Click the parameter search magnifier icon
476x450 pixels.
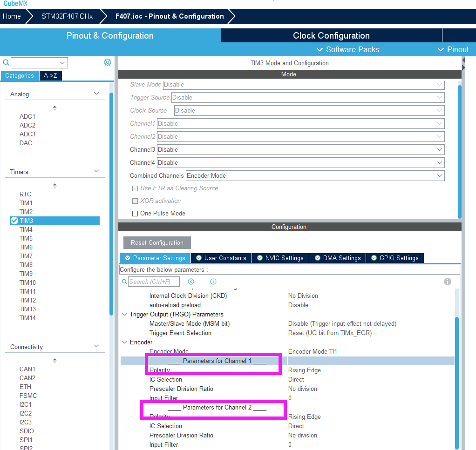[x=124, y=282]
